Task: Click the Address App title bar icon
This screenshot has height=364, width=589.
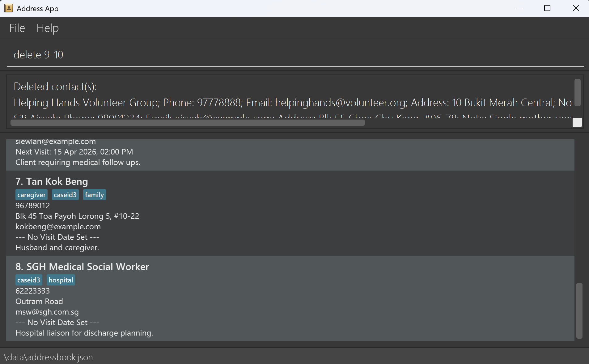Action: (x=8, y=8)
